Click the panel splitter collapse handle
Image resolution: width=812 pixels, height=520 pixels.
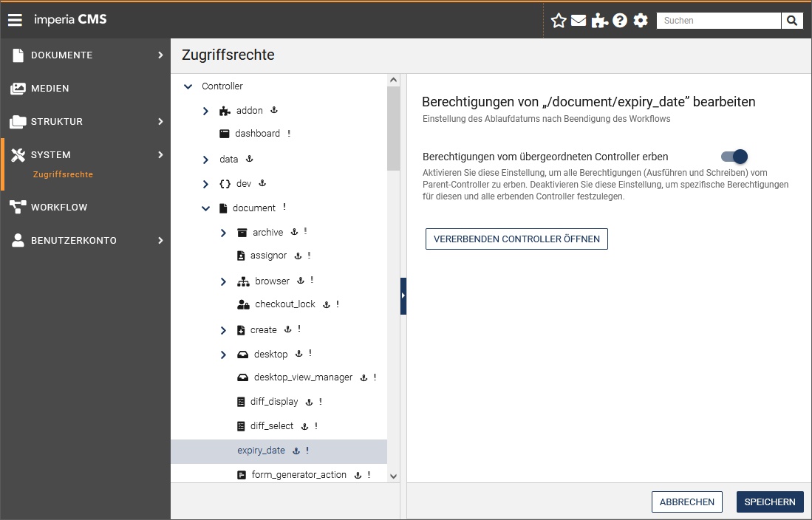pyautogui.click(x=403, y=295)
